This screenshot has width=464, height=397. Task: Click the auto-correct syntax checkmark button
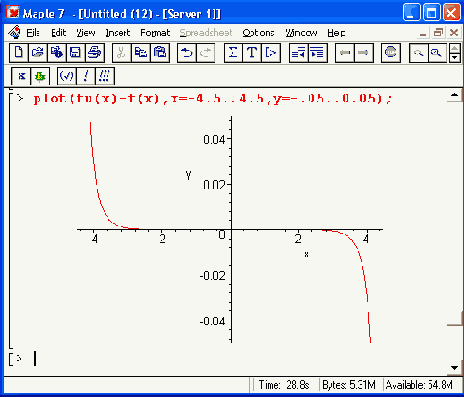66,76
